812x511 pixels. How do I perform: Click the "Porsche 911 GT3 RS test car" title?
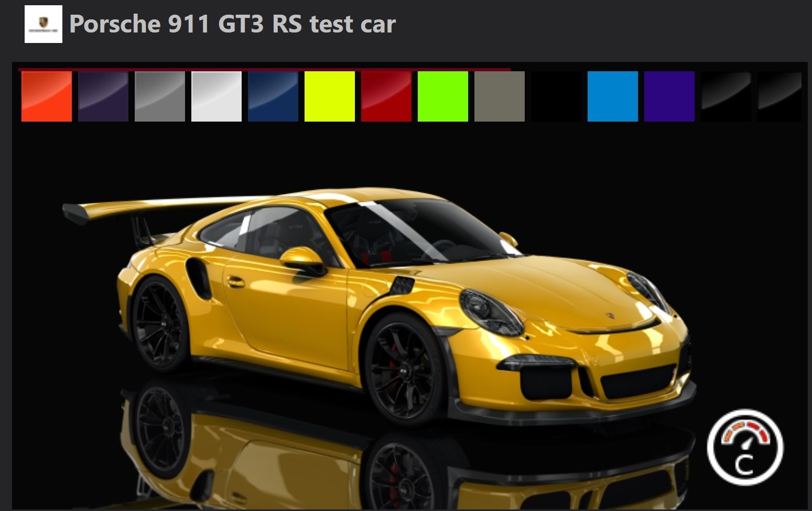232,24
